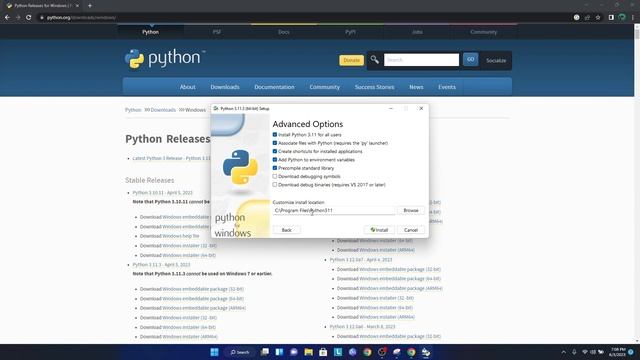Open the News navigation menu
Viewport: 640px width, 360px height.
[x=416, y=87]
